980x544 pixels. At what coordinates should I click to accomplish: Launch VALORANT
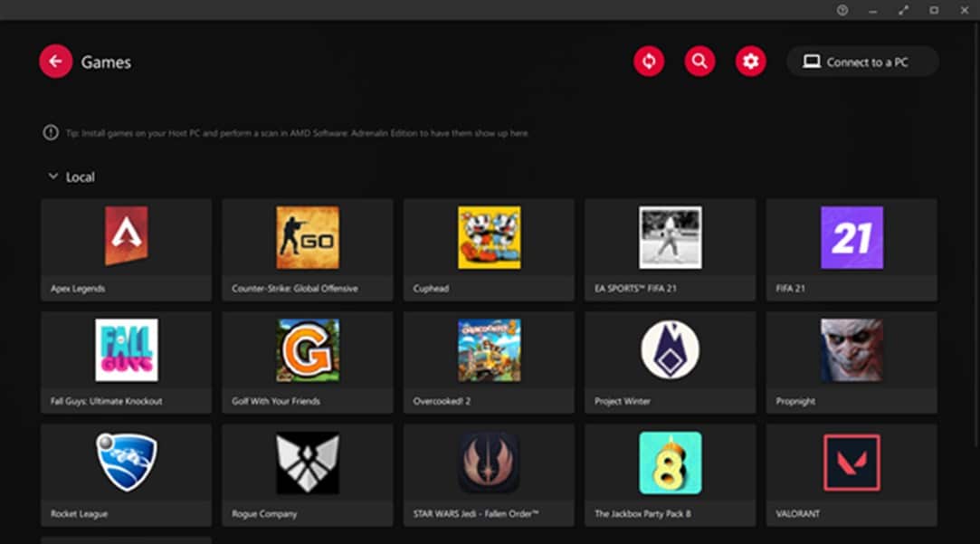[x=851, y=473]
